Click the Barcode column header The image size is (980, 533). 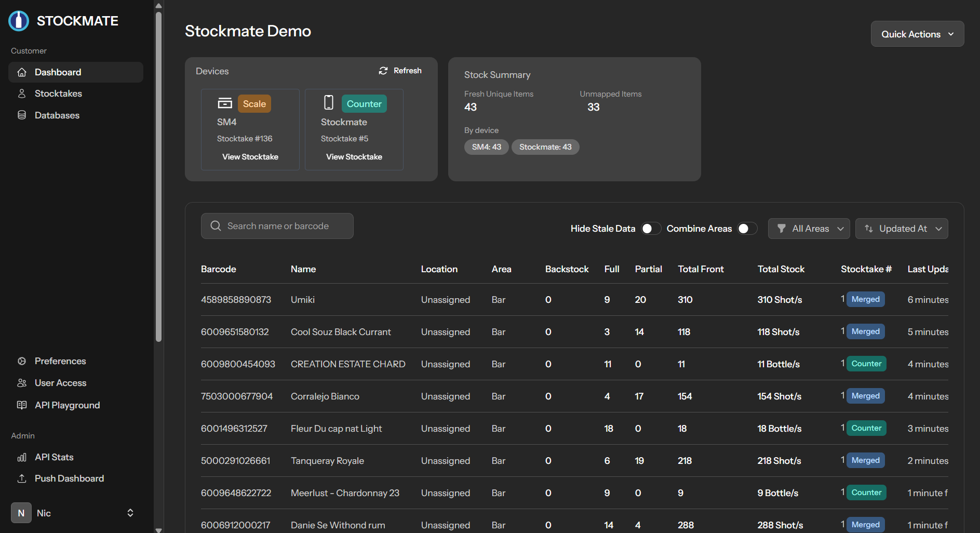pyautogui.click(x=219, y=269)
